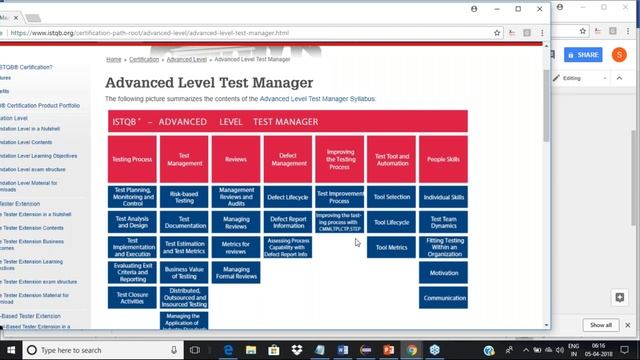This screenshot has width=640, height=360.
Task: Open Dropbox from the taskbar
Action: click(x=297, y=350)
